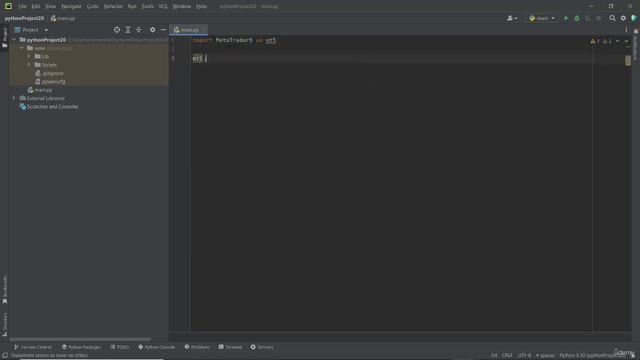Expand External Libraries node arrow
Viewport: 640px width, 360px height.
[14, 98]
